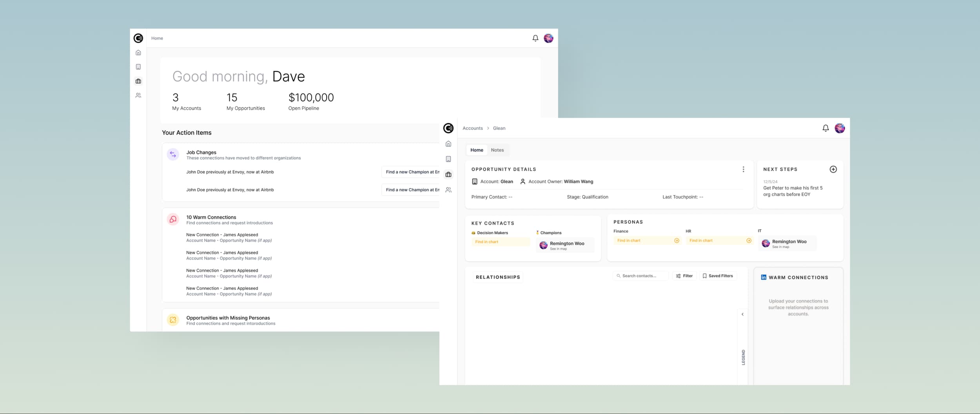Screen dimensions: 980x414
Task: Open notifications bell in the Glean window
Action: (825, 128)
